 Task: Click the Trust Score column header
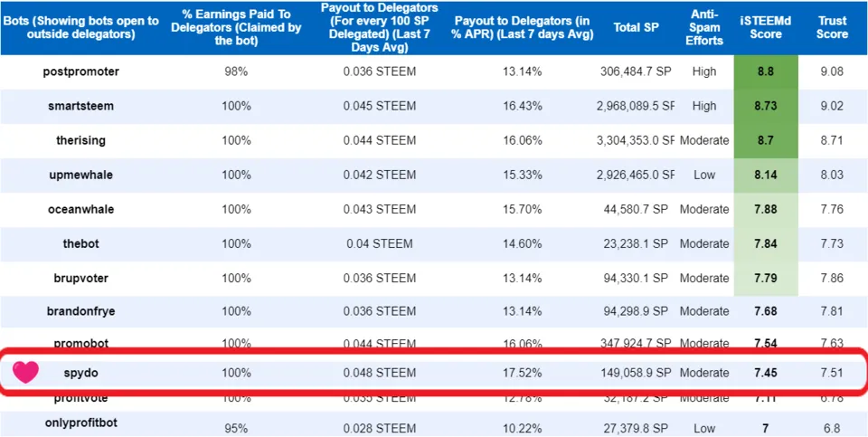(833, 27)
